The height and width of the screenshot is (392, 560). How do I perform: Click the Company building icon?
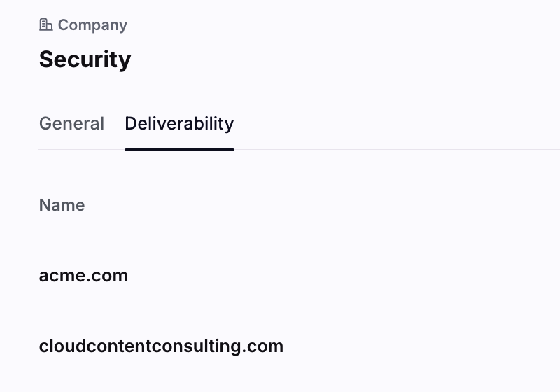pos(45,24)
